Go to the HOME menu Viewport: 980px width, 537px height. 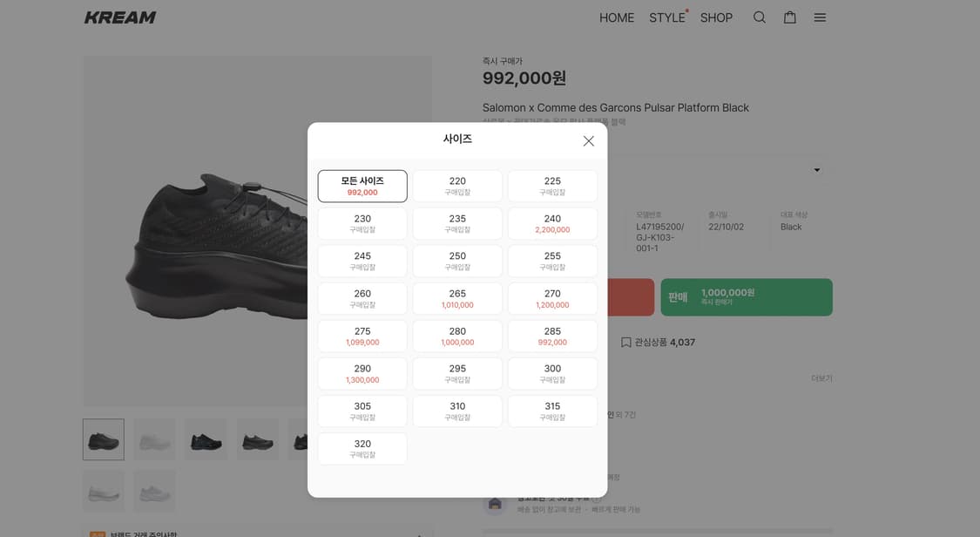(616, 17)
